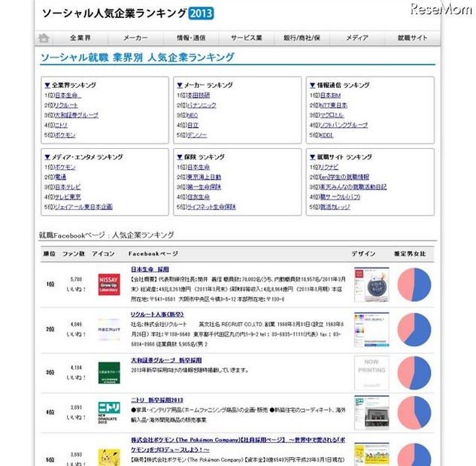
Task: Open リクナビ link in 就職サイト ランキング
Action: click(x=329, y=168)
